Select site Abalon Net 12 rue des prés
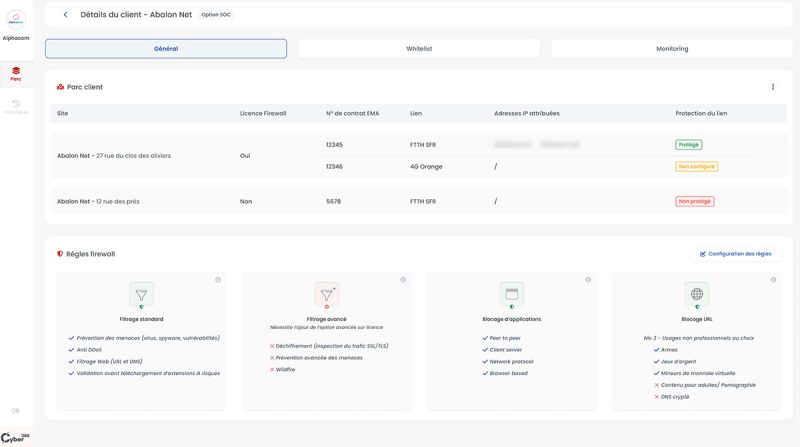The image size is (800, 447). click(98, 202)
